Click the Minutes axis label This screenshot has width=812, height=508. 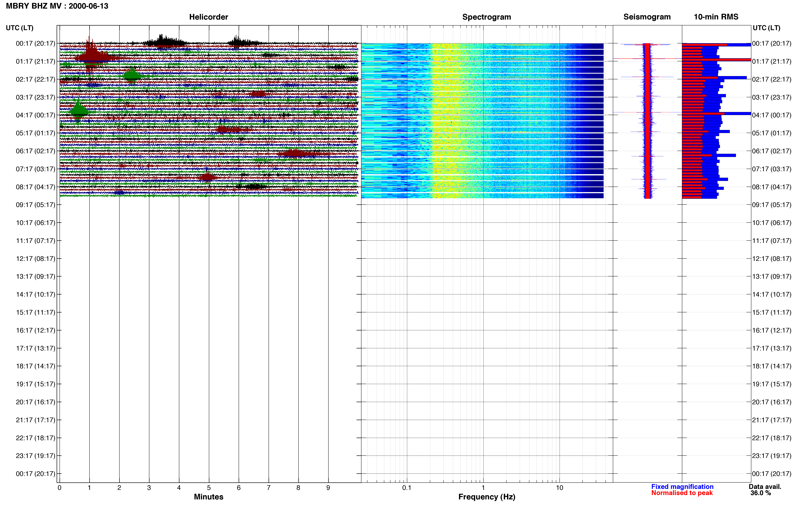pos(209,497)
